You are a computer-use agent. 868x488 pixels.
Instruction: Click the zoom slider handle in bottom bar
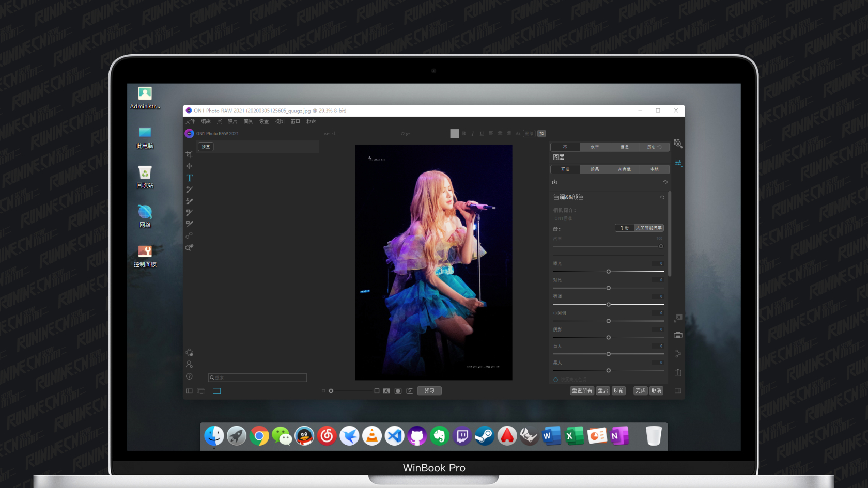[x=331, y=391]
